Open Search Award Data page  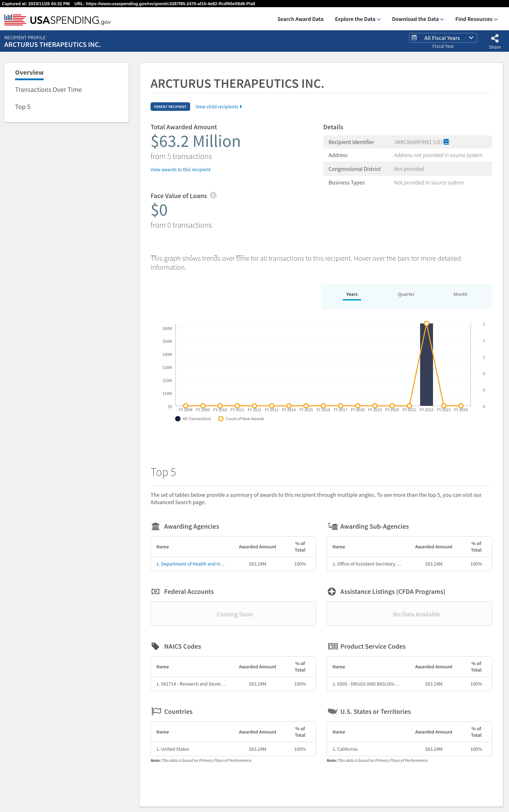pos(300,19)
